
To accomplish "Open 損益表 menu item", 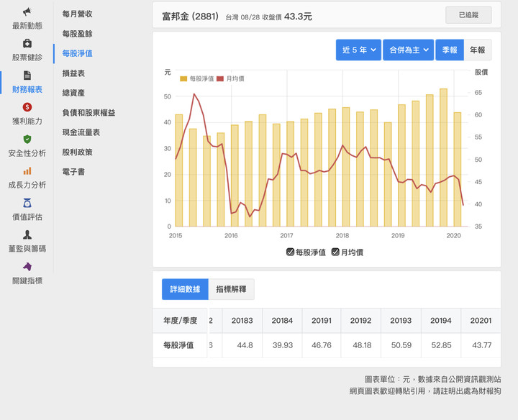I will pyautogui.click(x=73, y=73).
